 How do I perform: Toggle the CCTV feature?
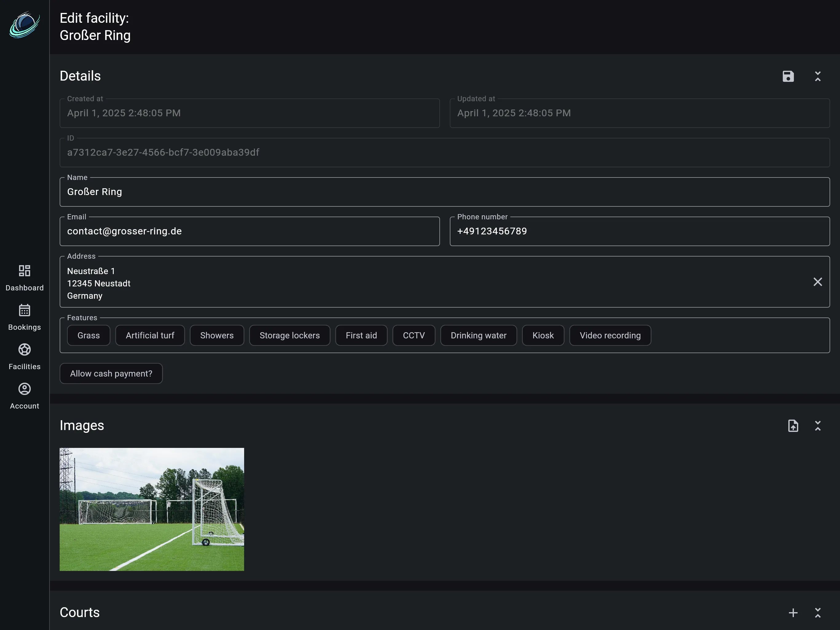pyautogui.click(x=414, y=335)
